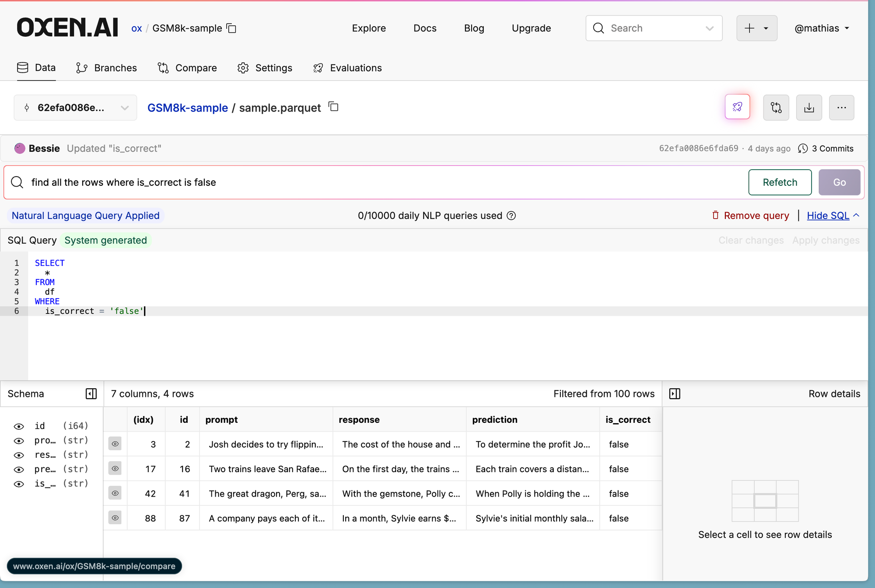Viewport: 875px width, 588px height.
Task: Toggle visibility of is_correct column
Action: click(19, 484)
